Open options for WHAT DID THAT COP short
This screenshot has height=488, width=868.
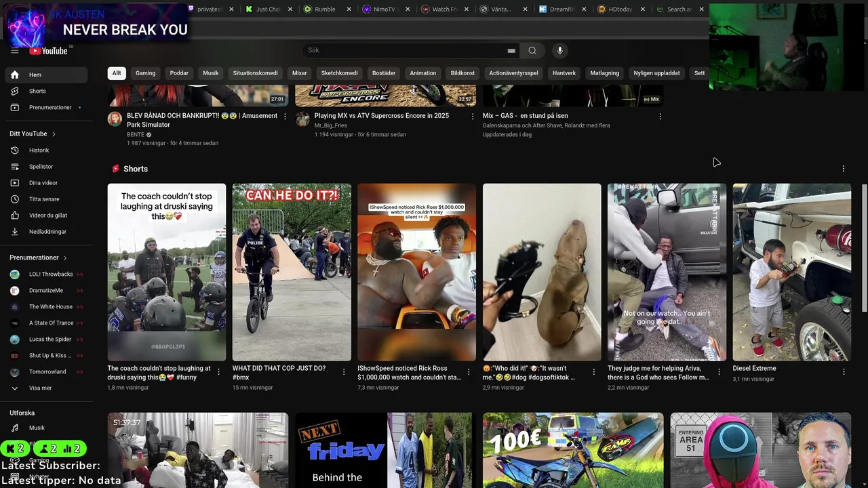344,372
